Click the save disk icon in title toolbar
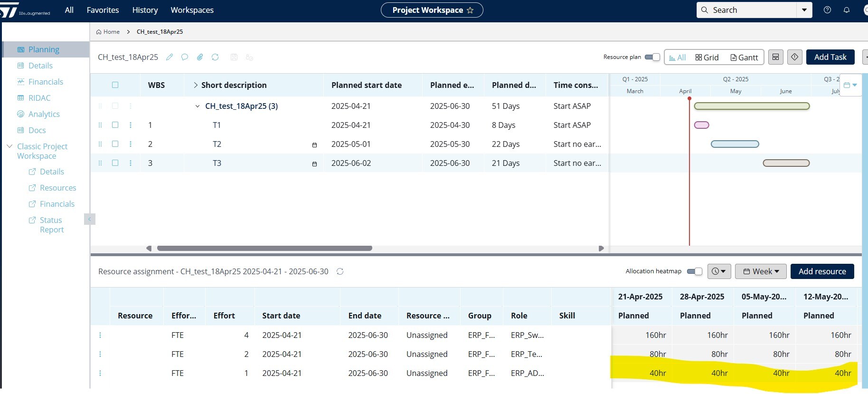868x394 pixels. pyautogui.click(x=234, y=57)
